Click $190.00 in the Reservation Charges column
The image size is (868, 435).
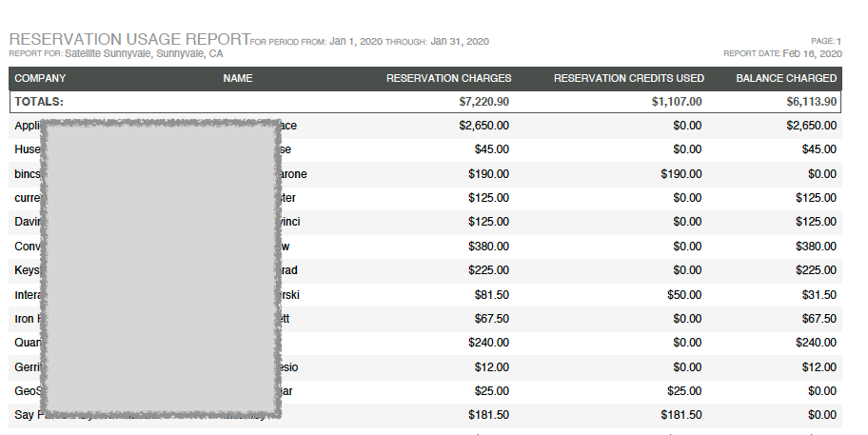click(488, 174)
